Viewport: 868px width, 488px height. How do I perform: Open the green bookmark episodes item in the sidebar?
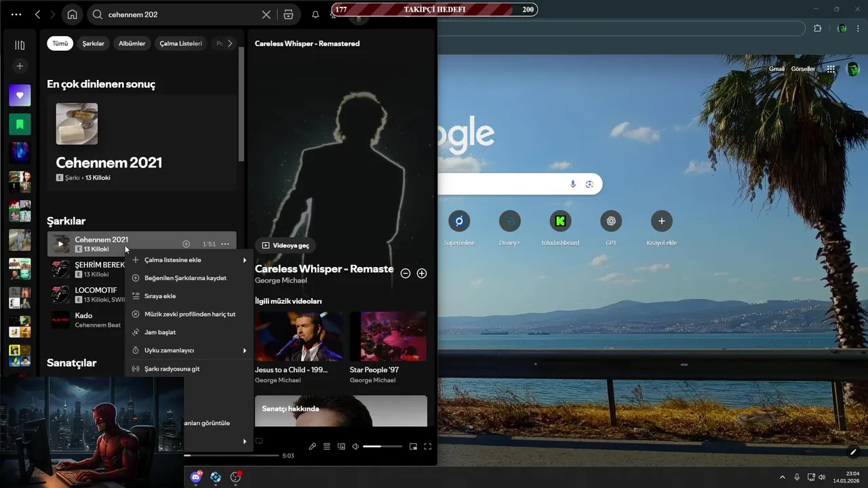[20, 124]
